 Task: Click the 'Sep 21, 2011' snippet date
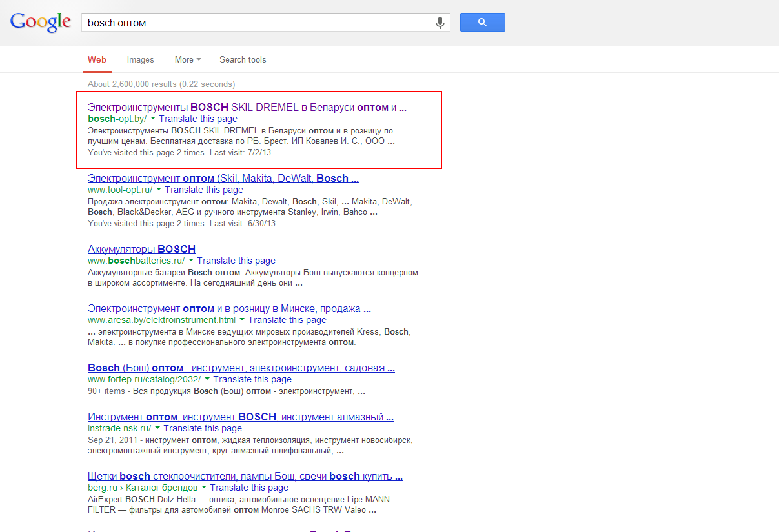pos(112,440)
